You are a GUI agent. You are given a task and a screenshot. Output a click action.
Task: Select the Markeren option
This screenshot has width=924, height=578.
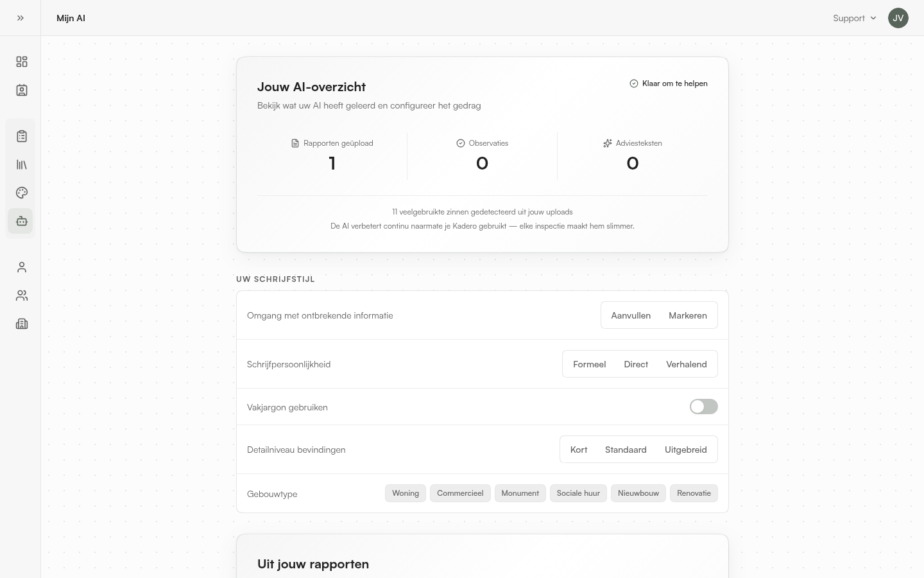click(x=688, y=315)
